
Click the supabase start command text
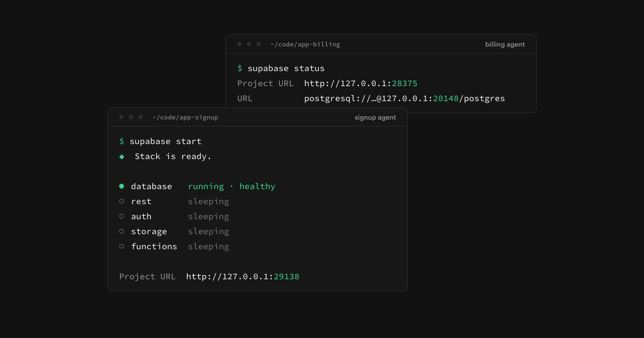(x=166, y=141)
